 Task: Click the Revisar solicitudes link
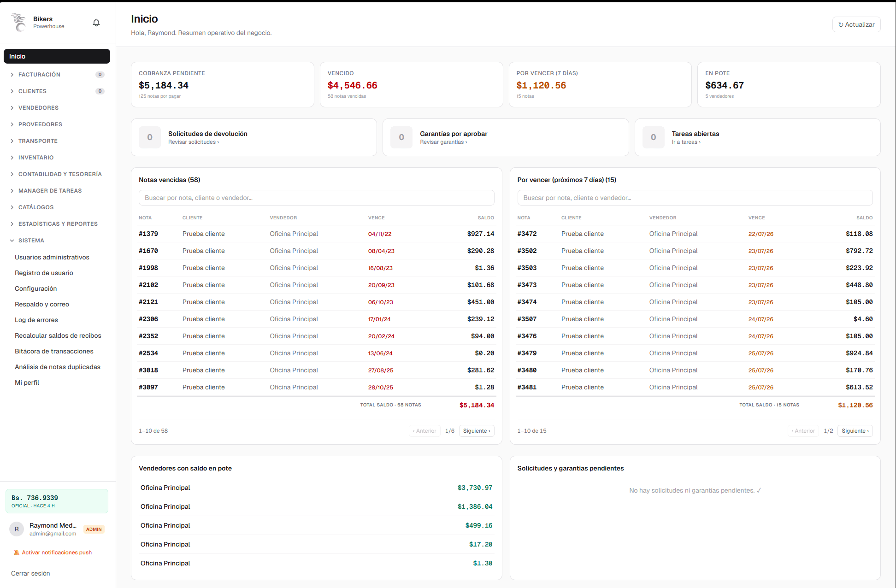[x=194, y=142]
